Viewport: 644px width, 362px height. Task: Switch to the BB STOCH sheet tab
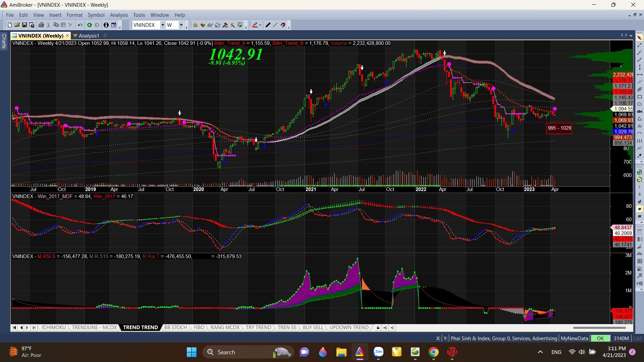click(175, 327)
